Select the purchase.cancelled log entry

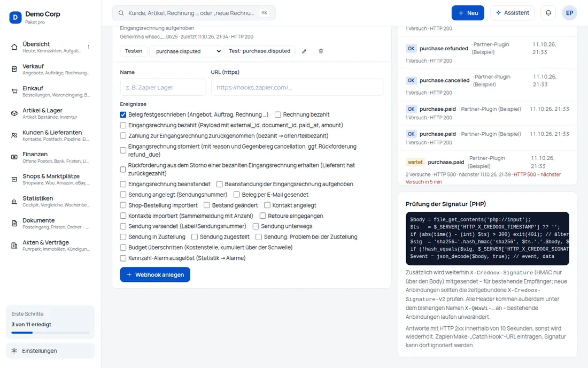point(487,85)
